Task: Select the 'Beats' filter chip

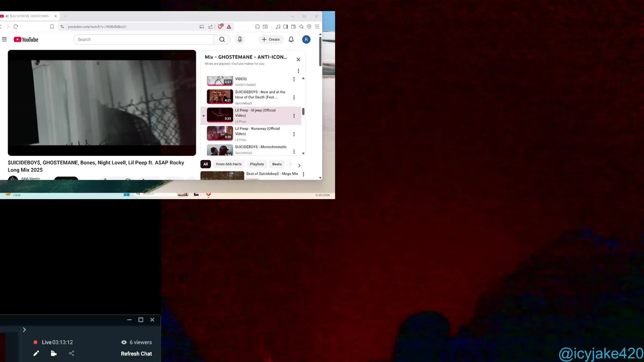Action: (x=277, y=164)
